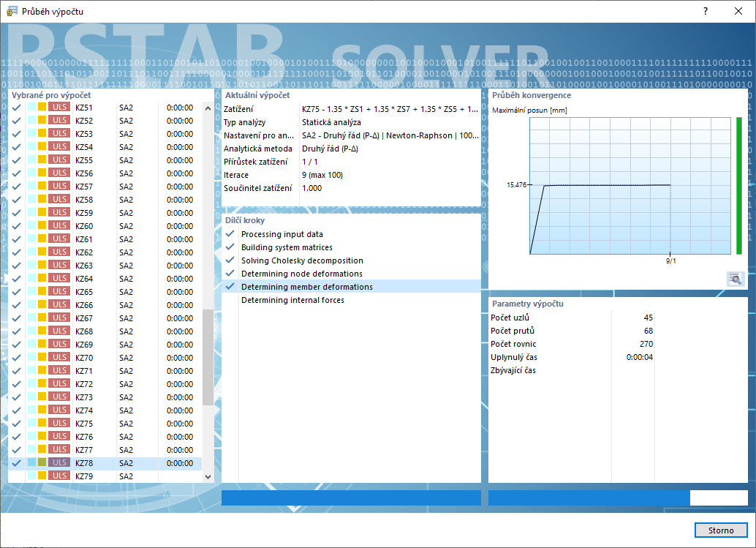Click the checkmark next to KZ55
This screenshot has height=548, width=756.
tap(16, 160)
